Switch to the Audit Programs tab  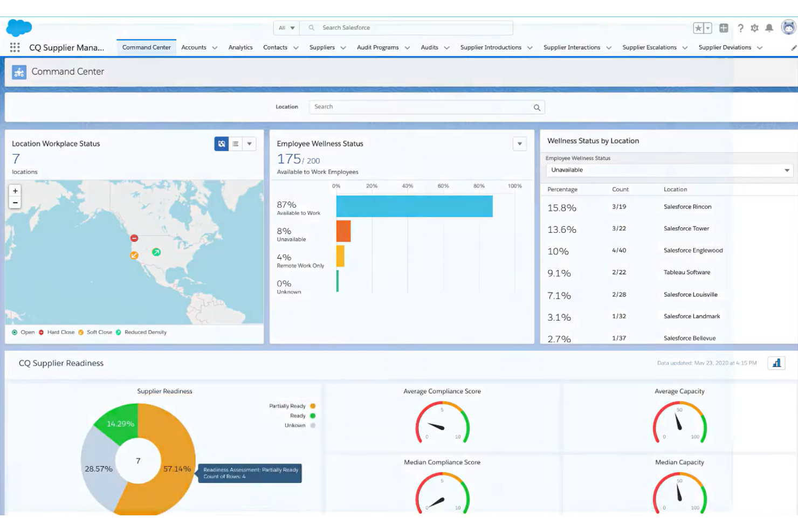coord(377,47)
